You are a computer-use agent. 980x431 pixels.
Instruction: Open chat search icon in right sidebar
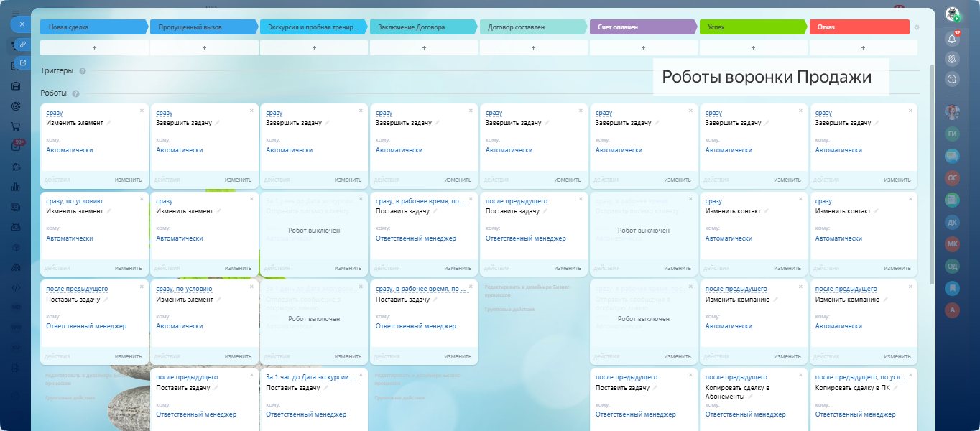point(953,80)
